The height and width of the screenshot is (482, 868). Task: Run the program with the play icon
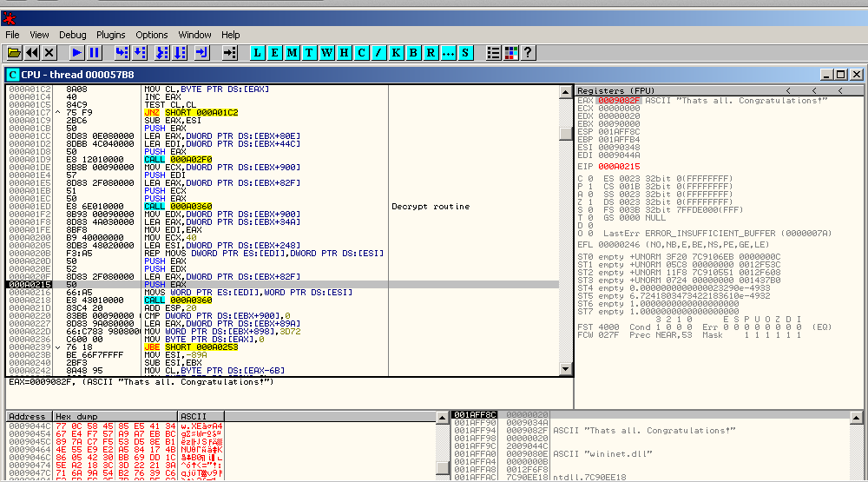(x=76, y=53)
